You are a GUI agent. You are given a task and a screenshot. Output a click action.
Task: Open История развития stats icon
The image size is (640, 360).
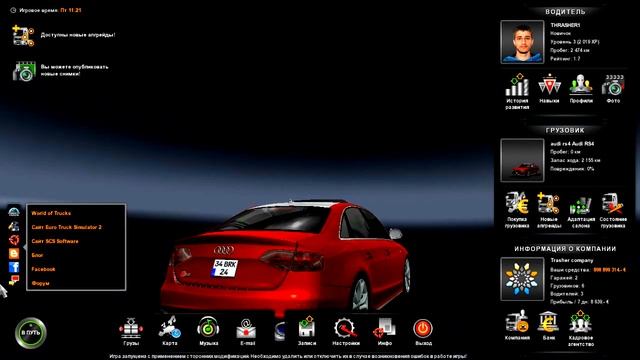point(517,85)
